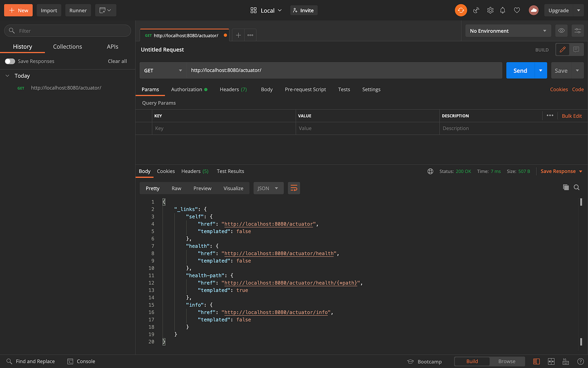Switch to the Headers tab showing 7 items

click(x=233, y=89)
